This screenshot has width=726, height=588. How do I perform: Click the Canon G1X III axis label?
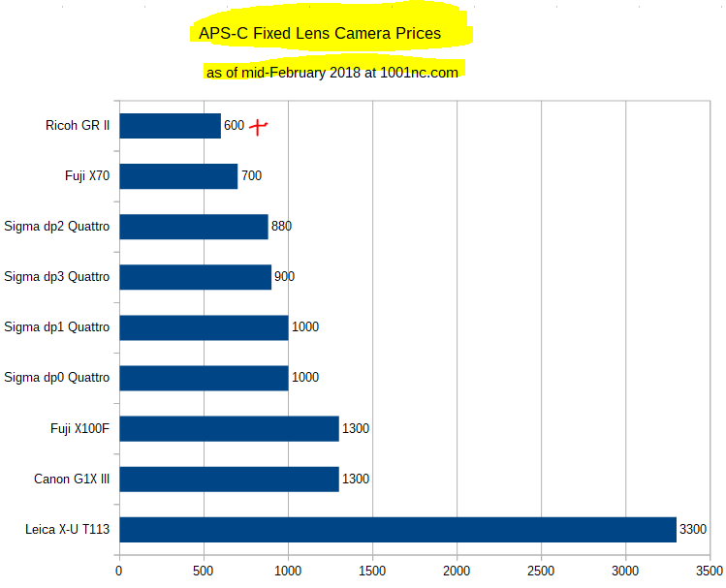point(72,479)
